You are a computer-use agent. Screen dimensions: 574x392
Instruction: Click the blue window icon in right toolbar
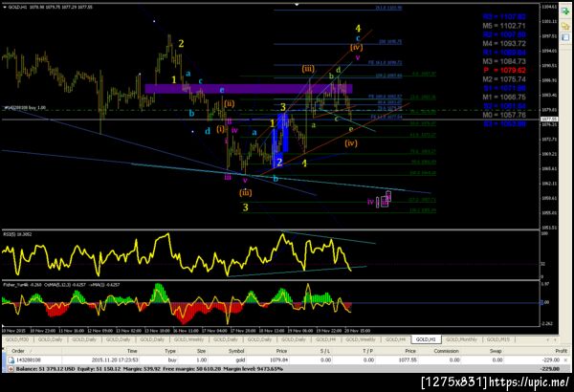point(565,37)
